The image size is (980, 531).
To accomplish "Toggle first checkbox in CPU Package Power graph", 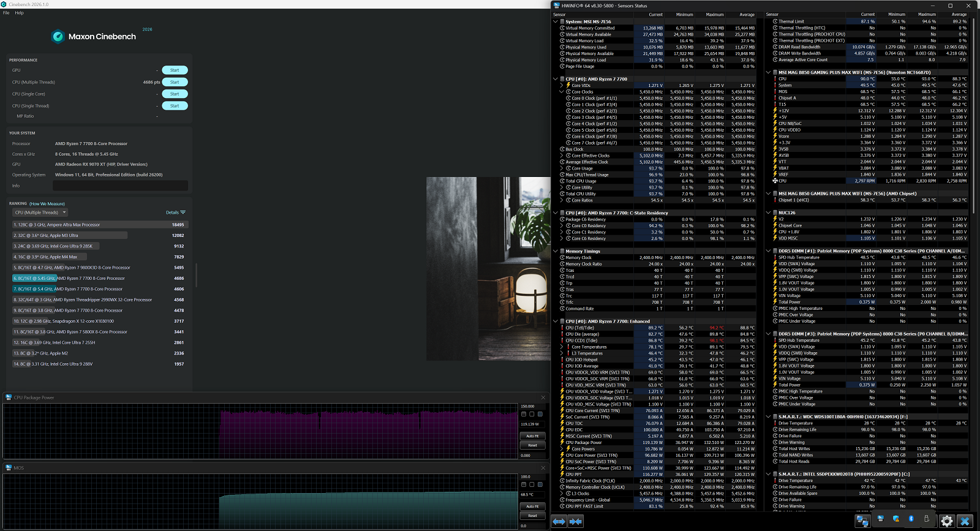I will point(524,414).
